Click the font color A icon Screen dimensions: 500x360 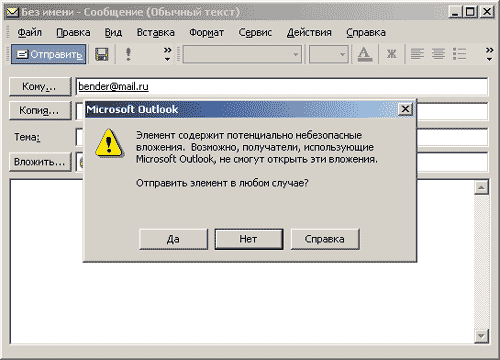coord(365,54)
